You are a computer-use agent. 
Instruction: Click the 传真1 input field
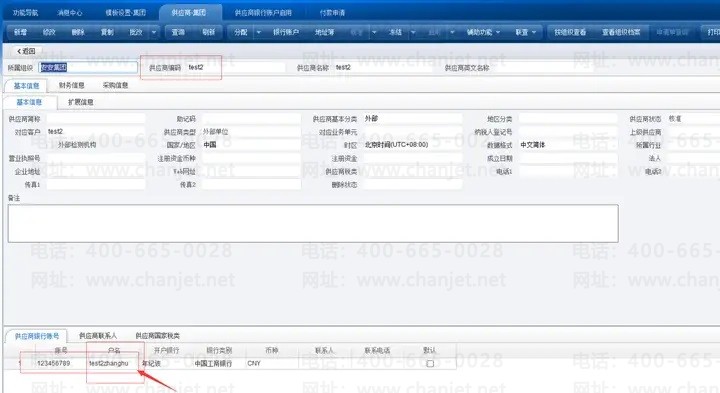pyautogui.click(x=96, y=185)
